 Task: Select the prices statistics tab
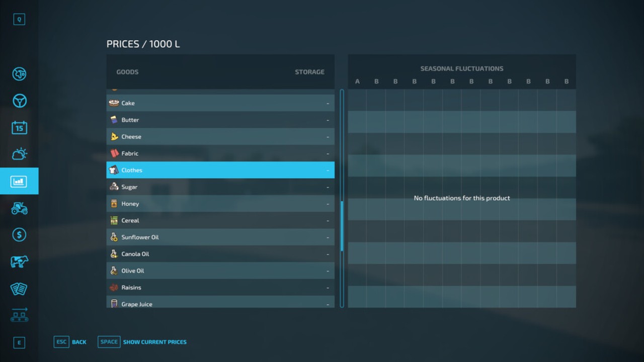(x=19, y=181)
